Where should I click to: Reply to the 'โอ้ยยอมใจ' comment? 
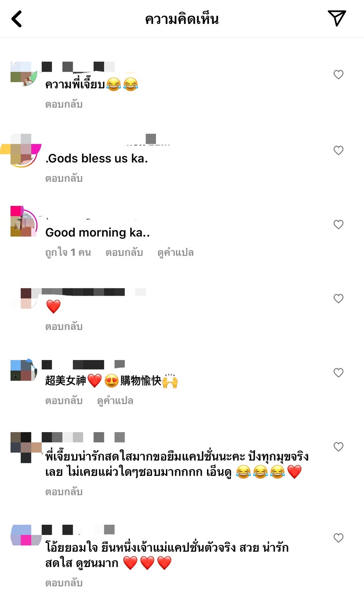point(64,583)
